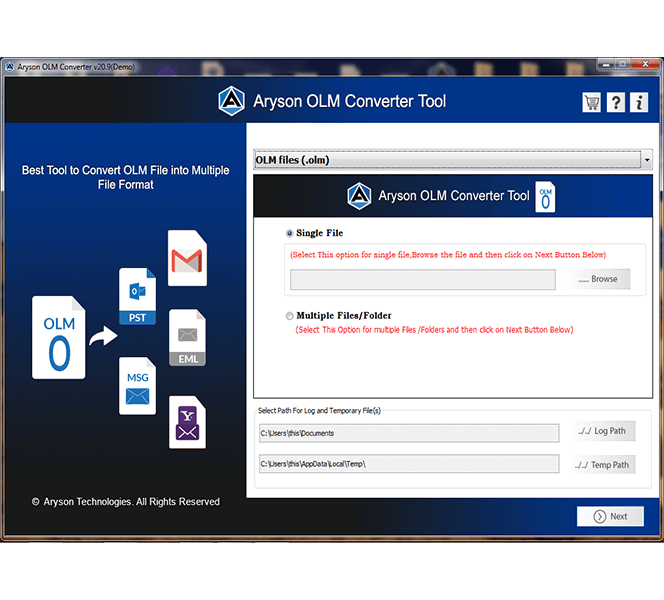Open the info about icon

click(639, 102)
